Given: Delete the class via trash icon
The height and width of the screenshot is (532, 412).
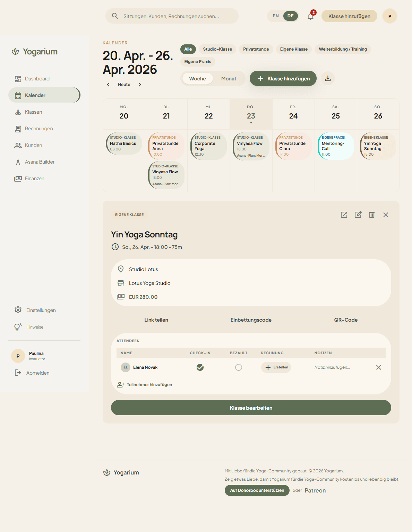Looking at the screenshot, I should 372,215.
